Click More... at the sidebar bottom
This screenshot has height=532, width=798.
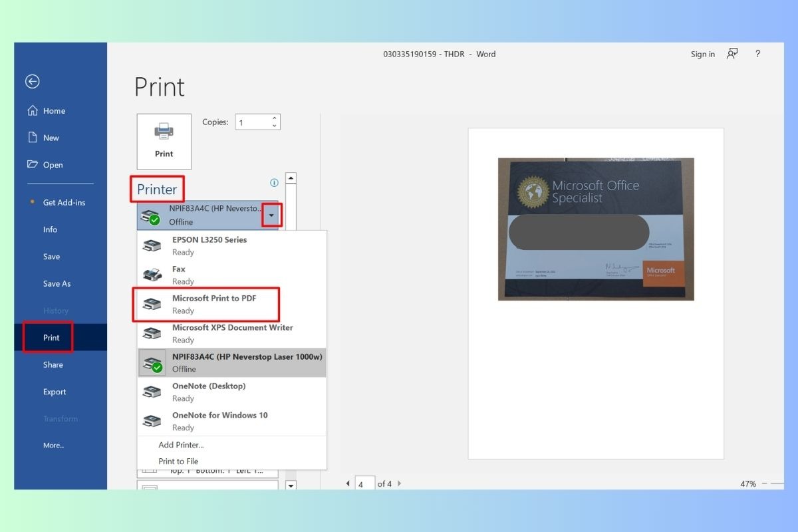pyautogui.click(x=53, y=446)
